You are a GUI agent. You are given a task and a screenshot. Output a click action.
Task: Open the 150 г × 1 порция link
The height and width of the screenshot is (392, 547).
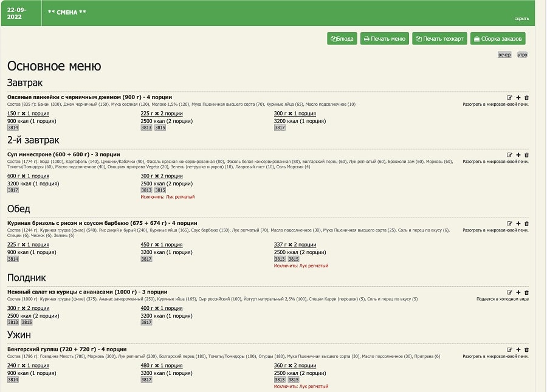pos(28,113)
